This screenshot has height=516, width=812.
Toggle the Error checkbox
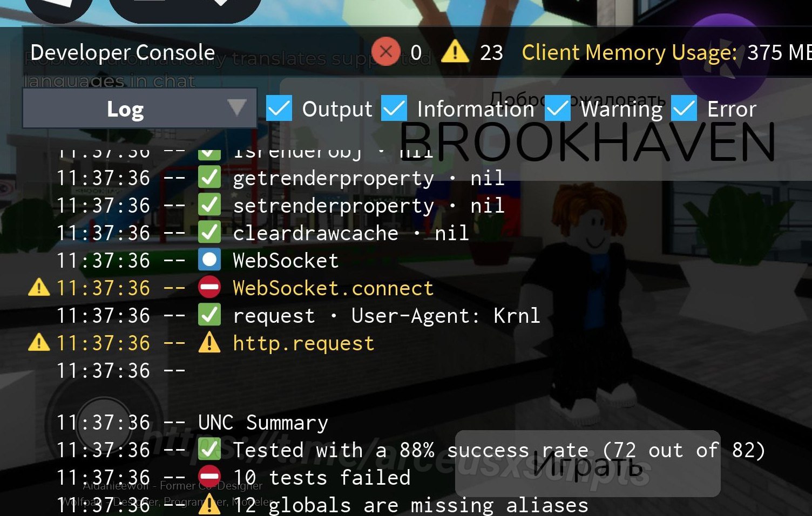(x=684, y=108)
